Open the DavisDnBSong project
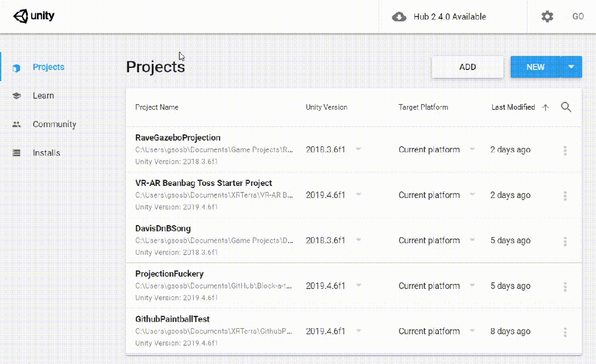The height and width of the screenshot is (364, 596). pos(163,228)
